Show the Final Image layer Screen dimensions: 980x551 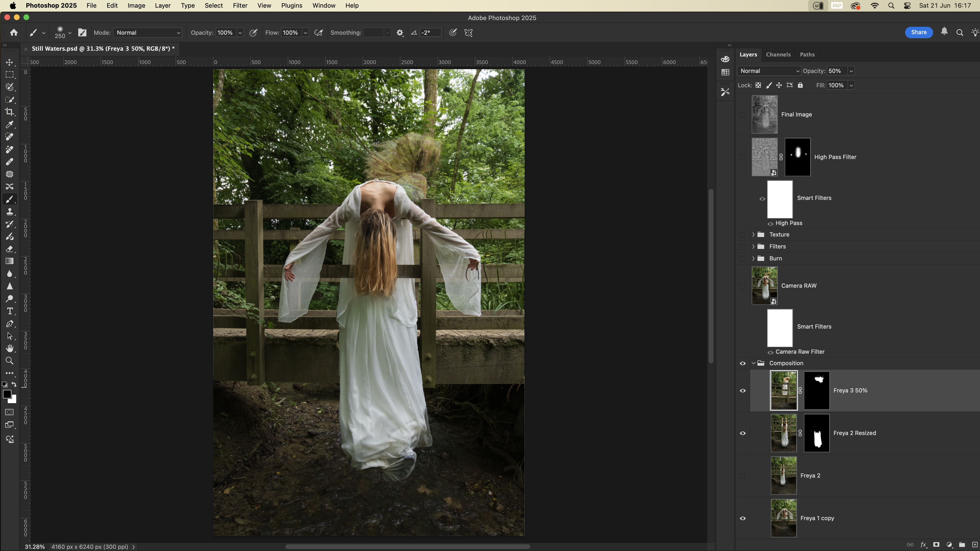click(x=743, y=115)
